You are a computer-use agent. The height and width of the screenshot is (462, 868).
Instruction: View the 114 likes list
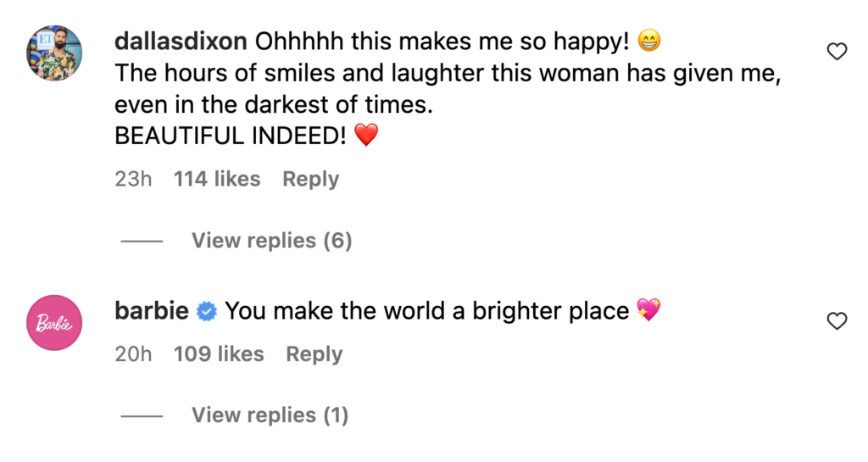217,180
